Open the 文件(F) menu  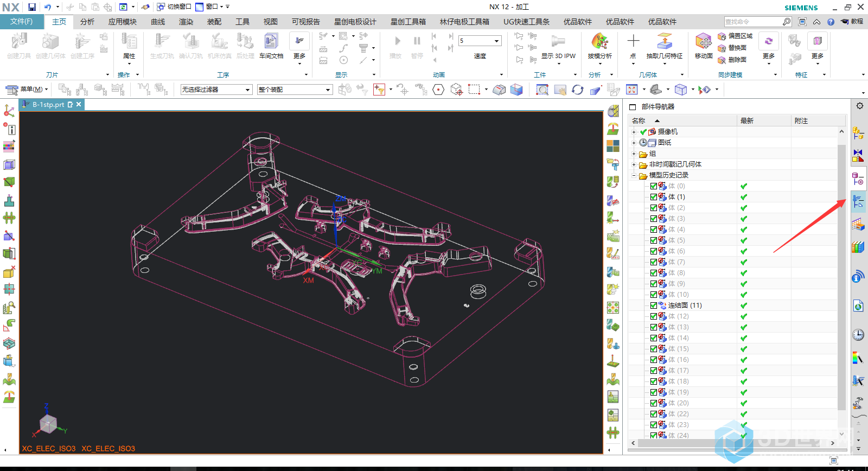[x=22, y=22]
